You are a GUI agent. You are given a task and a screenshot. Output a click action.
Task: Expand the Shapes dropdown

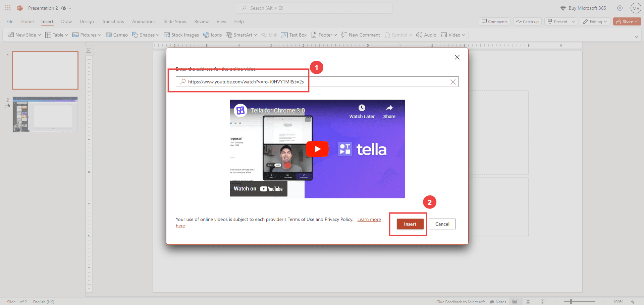pyautogui.click(x=158, y=35)
